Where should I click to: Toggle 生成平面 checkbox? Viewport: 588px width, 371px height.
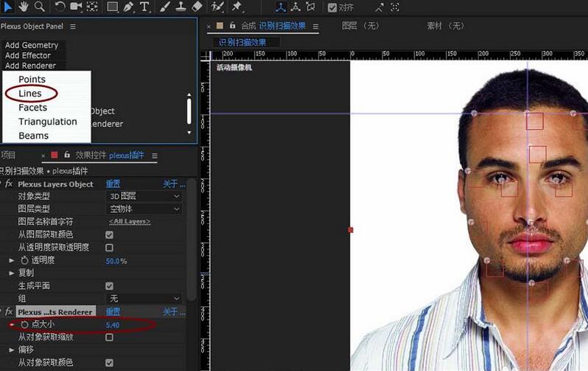[x=109, y=285]
